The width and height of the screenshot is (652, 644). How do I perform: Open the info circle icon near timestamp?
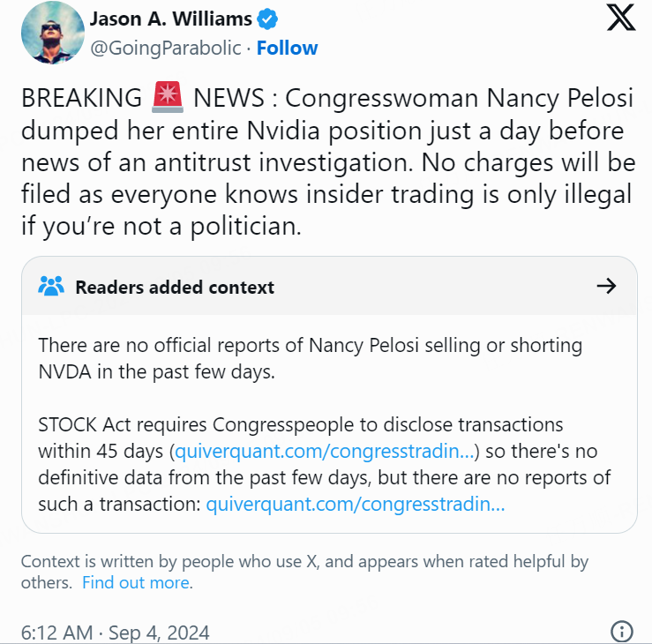[621, 632]
